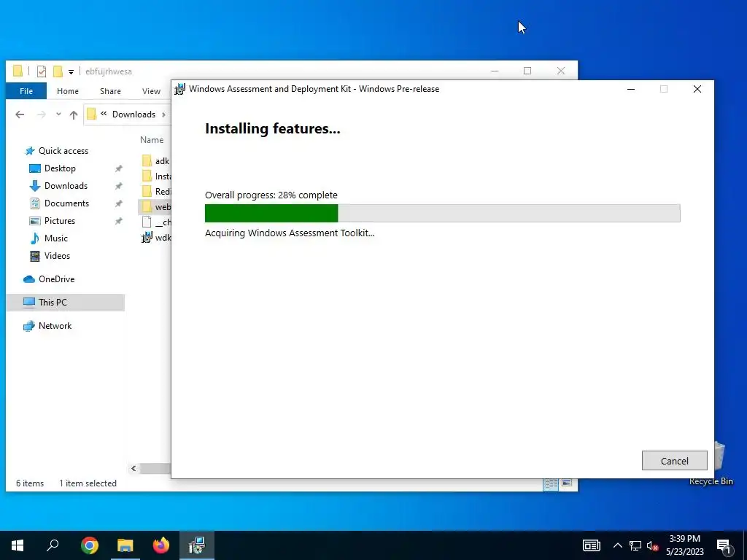Open the Home ribbon tab

click(x=68, y=91)
